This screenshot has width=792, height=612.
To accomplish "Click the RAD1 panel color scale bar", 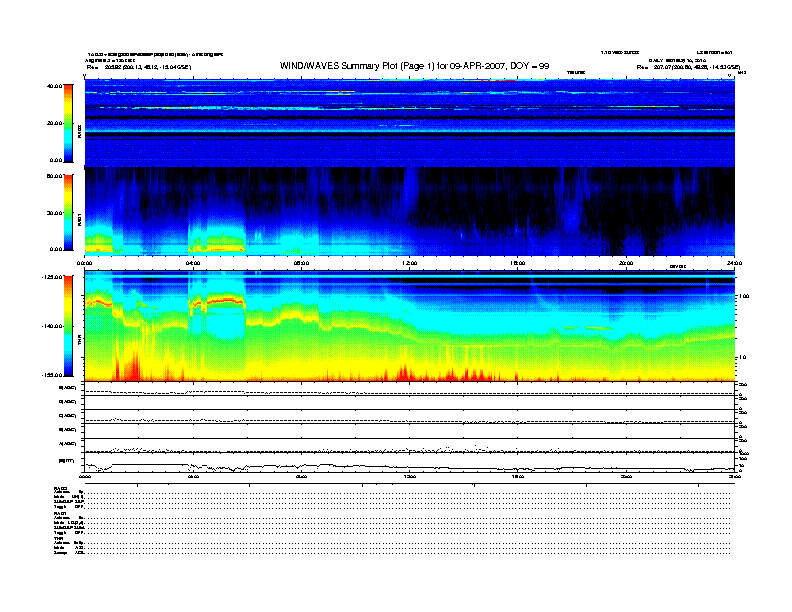I will [68, 212].
